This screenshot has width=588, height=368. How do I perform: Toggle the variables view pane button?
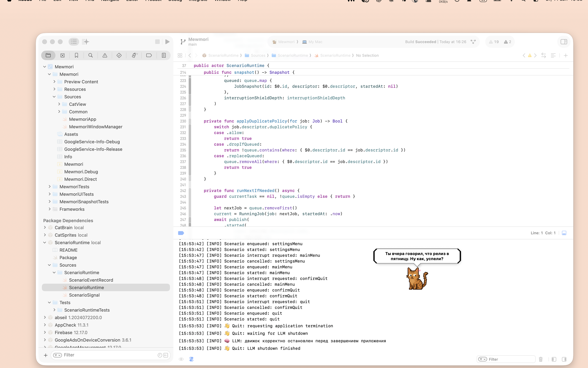[554, 359]
